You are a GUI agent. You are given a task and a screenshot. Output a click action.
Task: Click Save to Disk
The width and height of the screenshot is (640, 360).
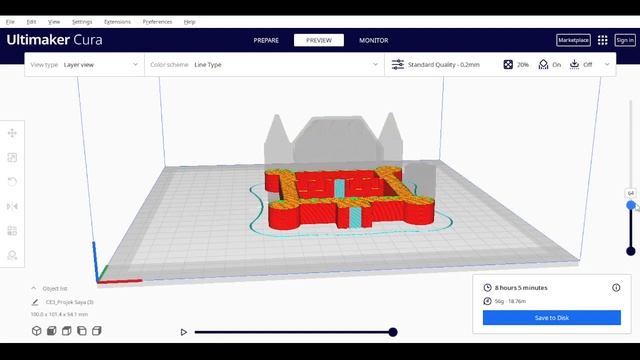pos(551,318)
